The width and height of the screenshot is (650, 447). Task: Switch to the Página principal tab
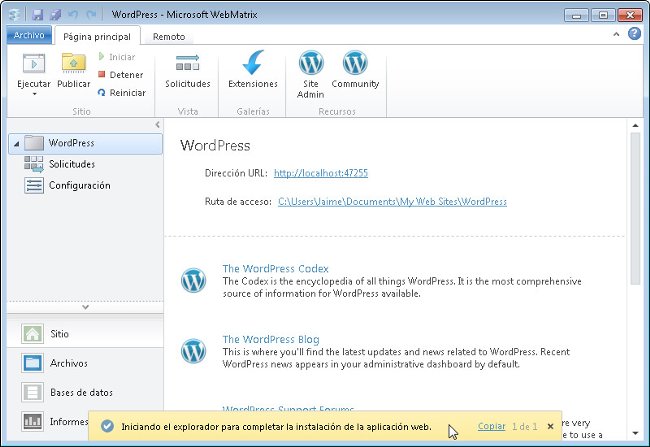click(97, 36)
